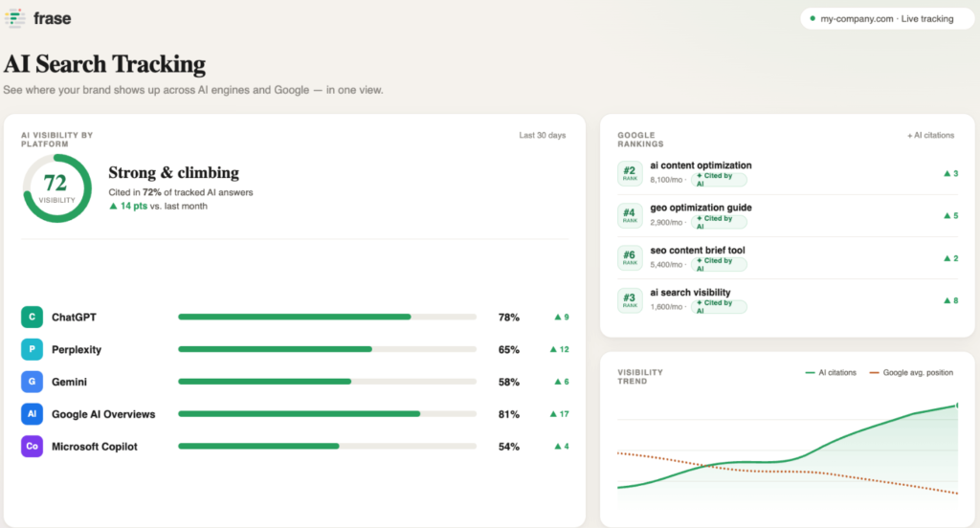This screenshot has width=980, height=528.
Task: Select the Google AI Overviews icon
Action: coord(32,413)
